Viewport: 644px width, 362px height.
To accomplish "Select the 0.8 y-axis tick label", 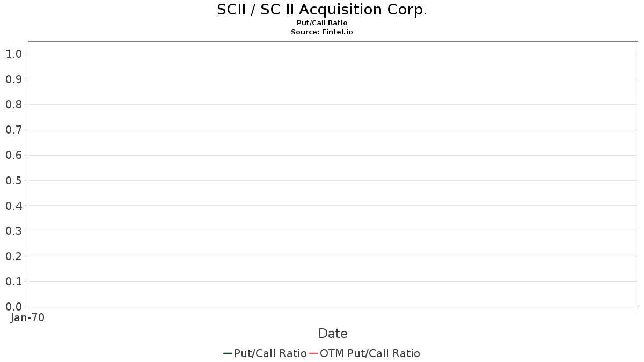I will [x=13, y=105].
